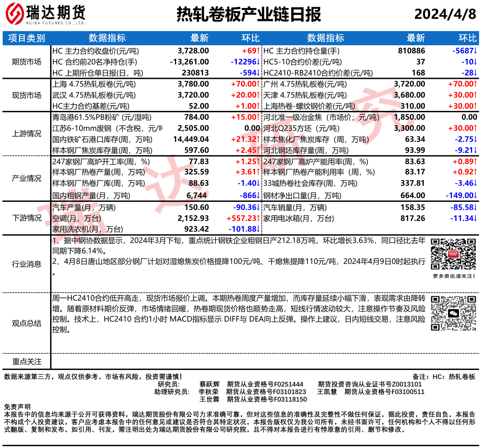This screenshot has width=481, height=448.
Task: Click the 817.26 refrigerator value
Action: tap(413, 218)
